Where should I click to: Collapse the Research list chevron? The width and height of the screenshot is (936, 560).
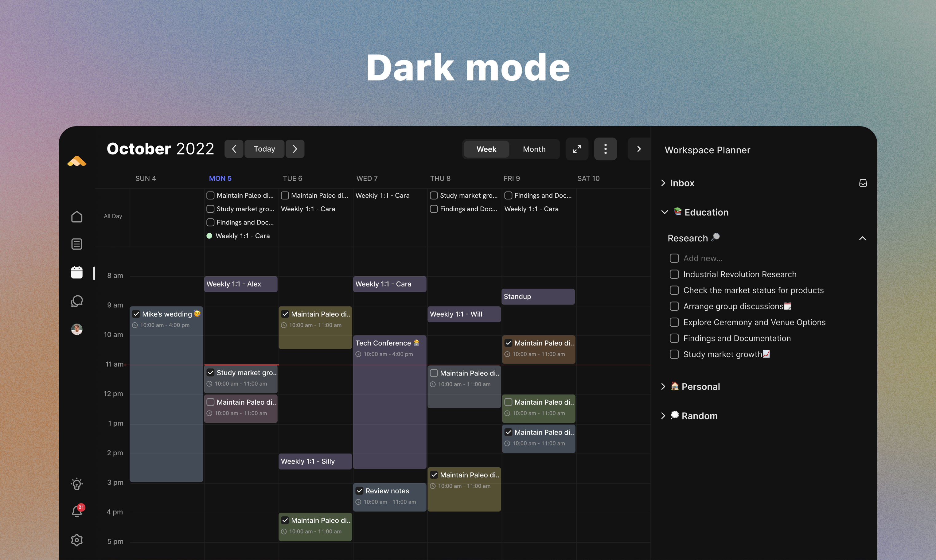[x=862, y=238]
